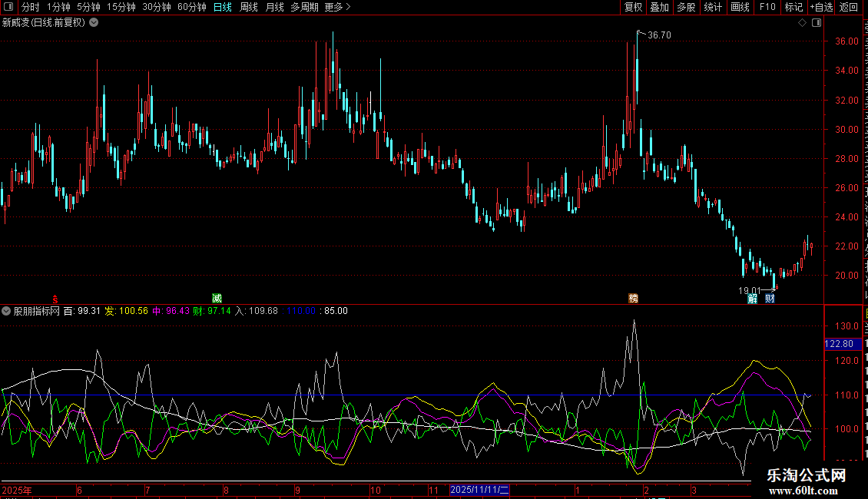This screenshot has height=499, width=868.
Task: Click the diamond icon above the chart
Action: click(x=802, y=23)
